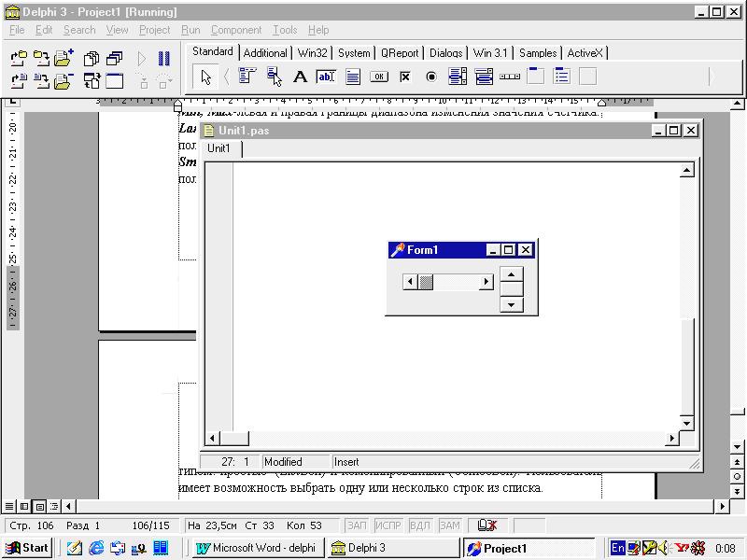Click the code editor's horizontal scroll right arrow
The width and height of the screenshot is (747, 560).
(671, 438)
